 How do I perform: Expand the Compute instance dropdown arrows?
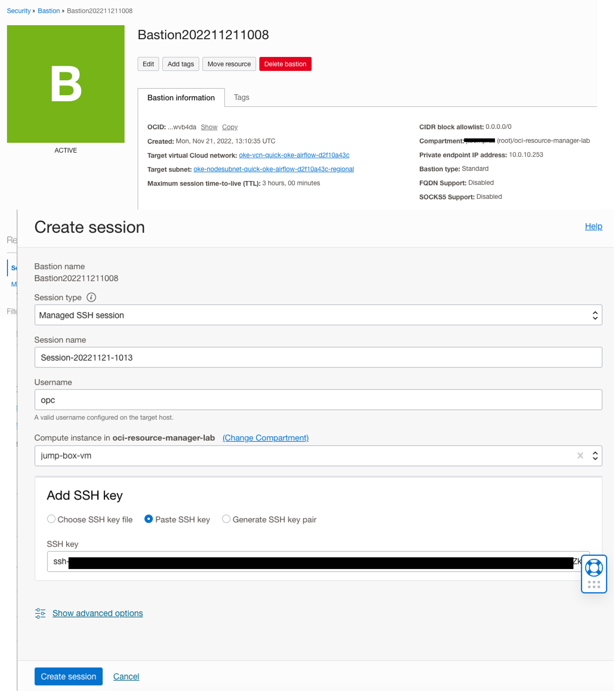pos(595,456)
